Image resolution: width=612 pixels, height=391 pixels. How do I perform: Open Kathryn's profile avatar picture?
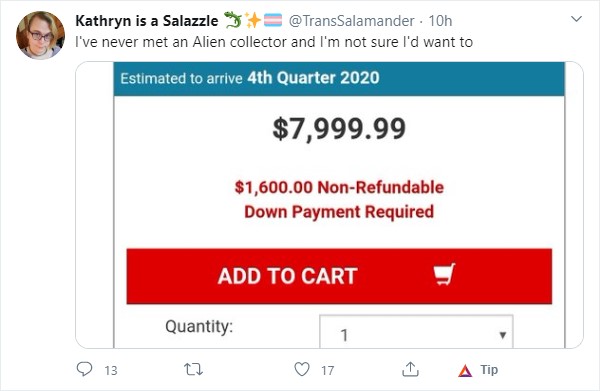[x=40, y=35]
